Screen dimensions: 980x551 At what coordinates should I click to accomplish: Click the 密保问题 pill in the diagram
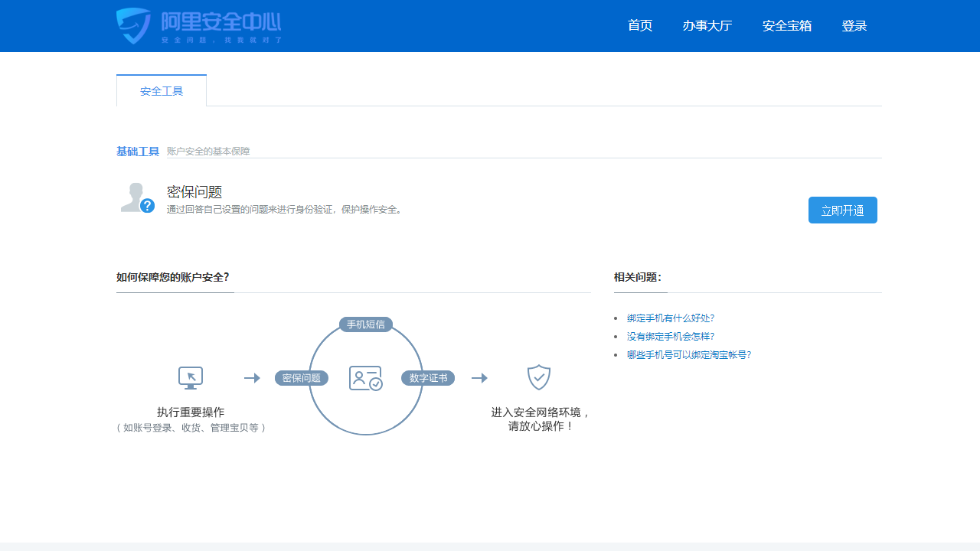[302, 378]
